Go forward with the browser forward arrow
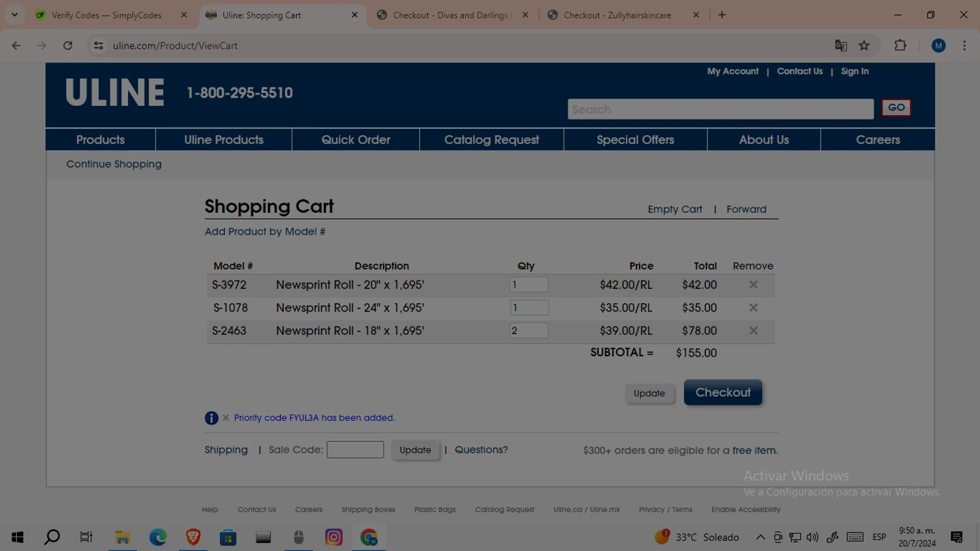Viewport: 980px width, 551px height. pyautogui.click(x=42, y=46)
